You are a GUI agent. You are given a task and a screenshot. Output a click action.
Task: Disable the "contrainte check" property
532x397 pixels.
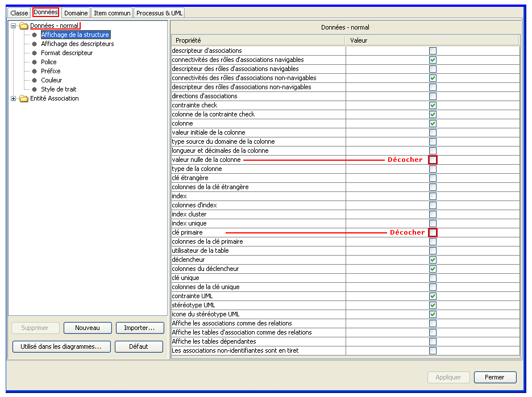point(434,105)
